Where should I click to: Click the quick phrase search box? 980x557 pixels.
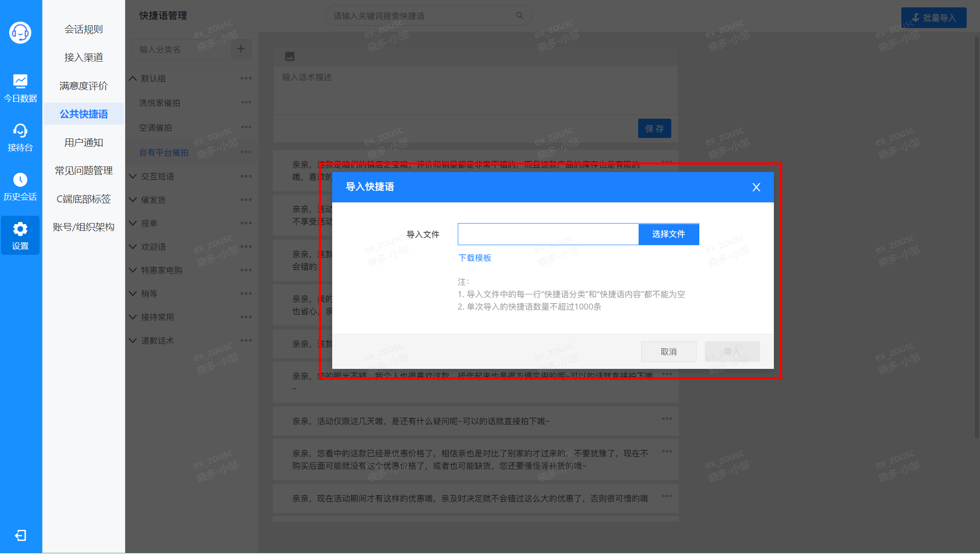coord(428,16)
